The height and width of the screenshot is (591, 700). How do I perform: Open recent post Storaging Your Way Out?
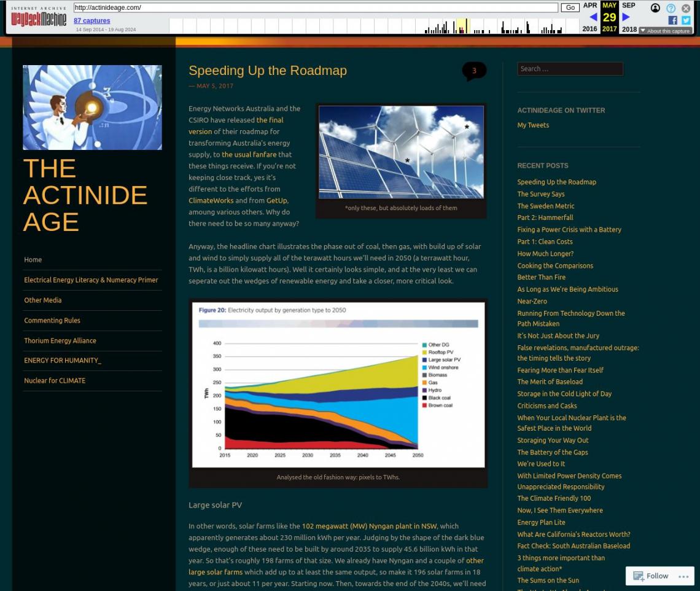click(553, 440)
